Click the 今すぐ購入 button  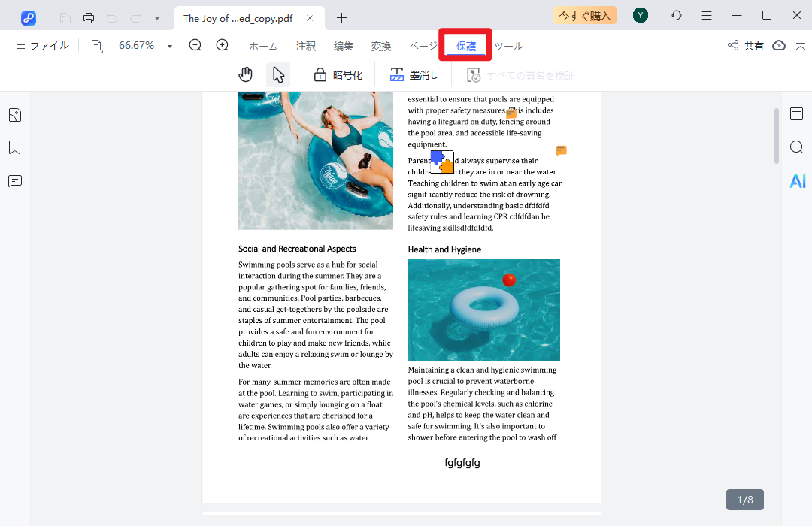coord(584,16)
